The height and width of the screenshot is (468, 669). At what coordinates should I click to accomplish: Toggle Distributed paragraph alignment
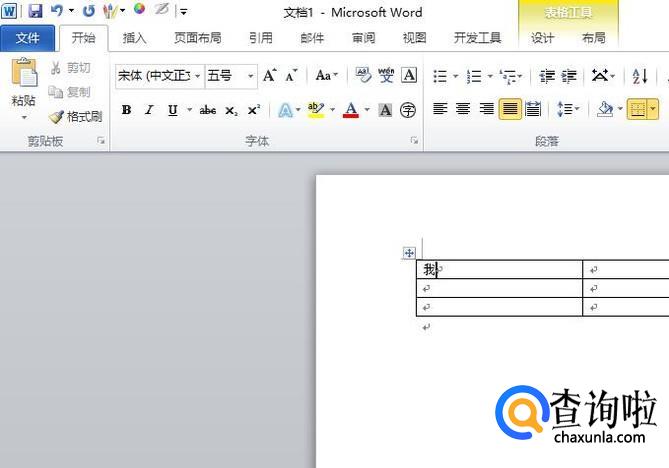point(533,110)
